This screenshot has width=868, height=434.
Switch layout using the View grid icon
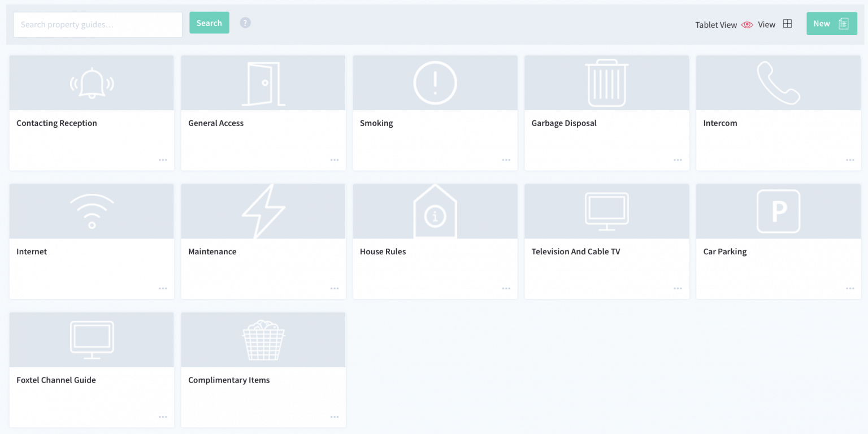[x=787, y=24]
